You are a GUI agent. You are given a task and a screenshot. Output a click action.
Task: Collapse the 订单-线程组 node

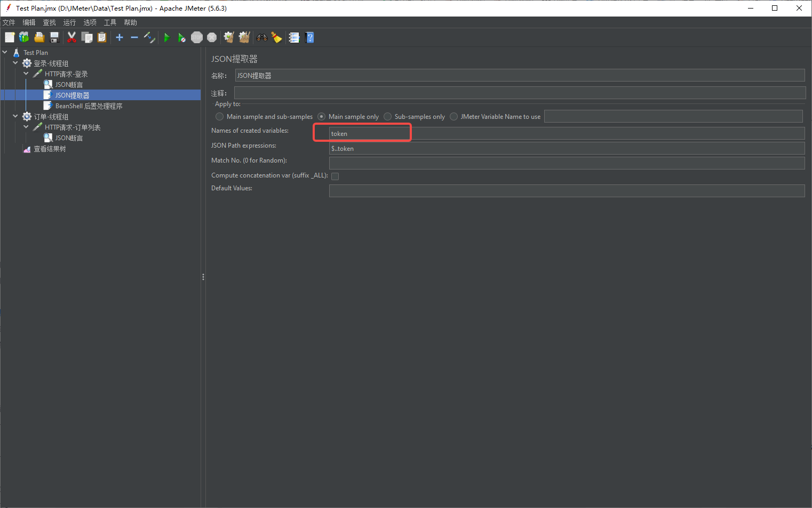pyautogui.click(x=15, y=116)
